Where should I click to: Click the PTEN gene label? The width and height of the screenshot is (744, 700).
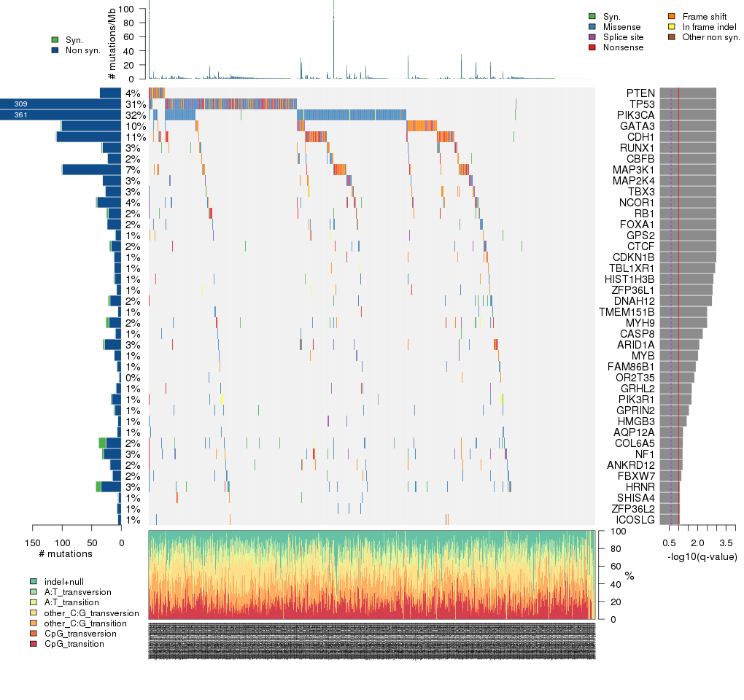[x=640, y=93]
